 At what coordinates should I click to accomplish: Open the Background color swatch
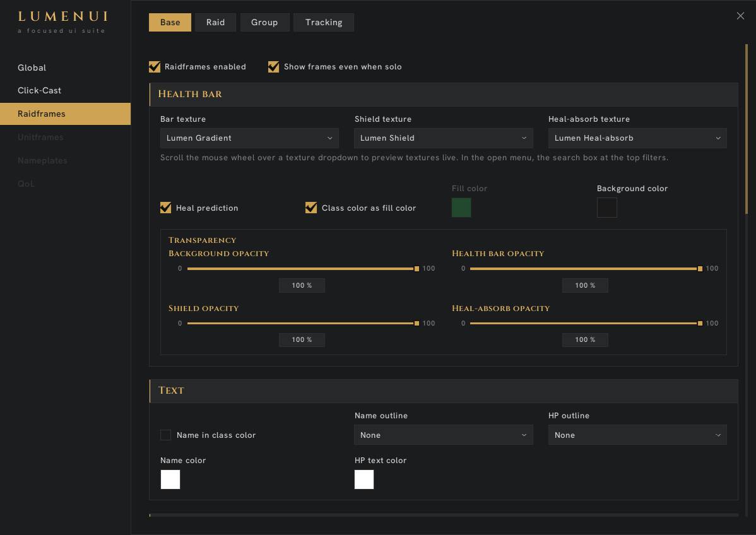[x=606, y=208]
